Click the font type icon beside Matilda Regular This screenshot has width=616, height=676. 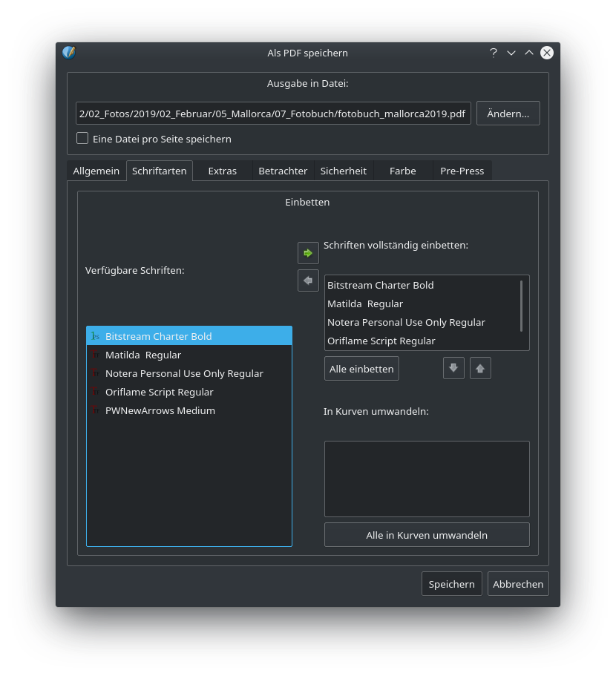95,355
